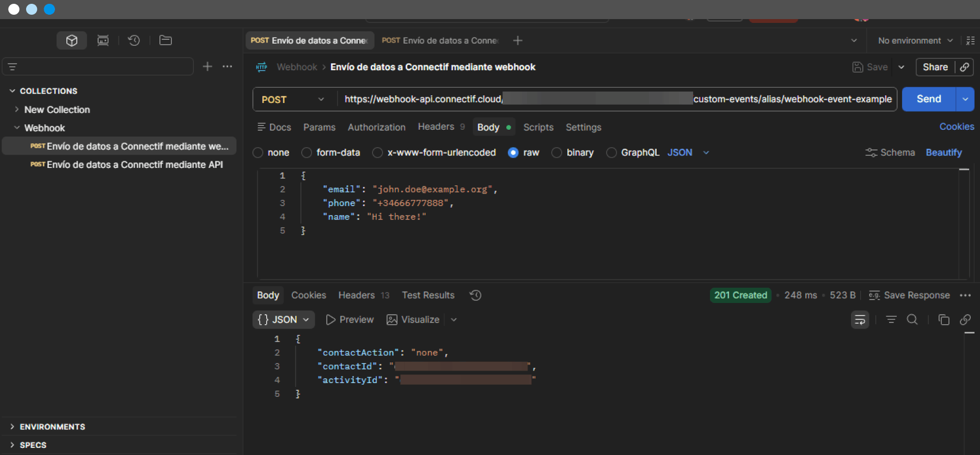Search within the response body
The height and width of the screenshot is (455, 980).
click(912, 320)
